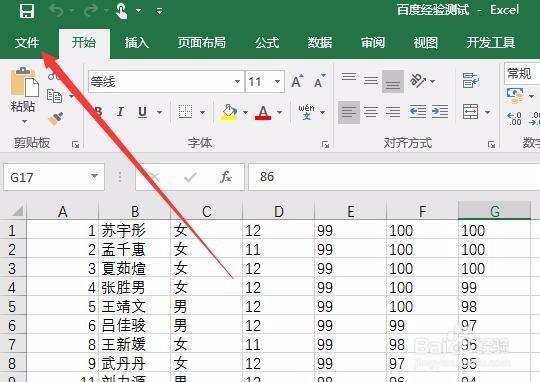Open the font size 11 dropdown

point(277,82)
